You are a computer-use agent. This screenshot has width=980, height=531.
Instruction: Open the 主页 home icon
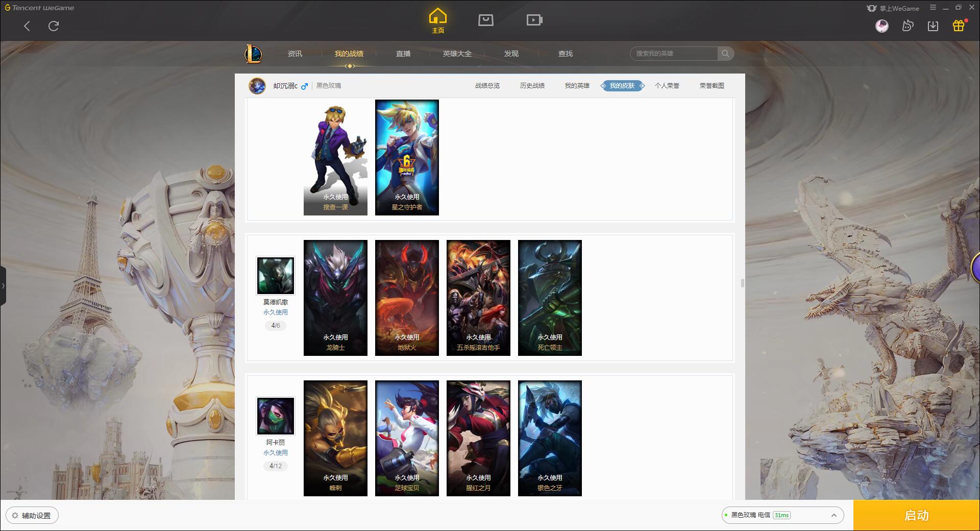pyautogui.click(x=438, y=21)
